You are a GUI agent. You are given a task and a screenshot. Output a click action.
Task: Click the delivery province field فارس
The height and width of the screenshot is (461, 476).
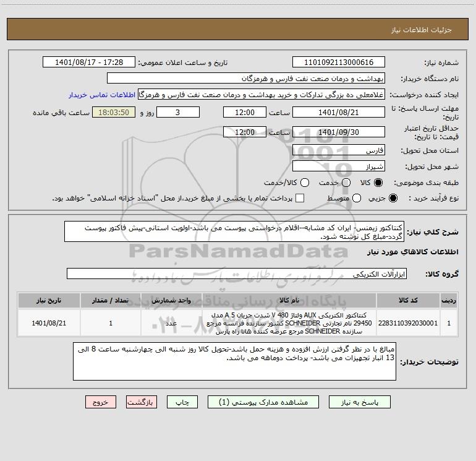tap(339, 150)
